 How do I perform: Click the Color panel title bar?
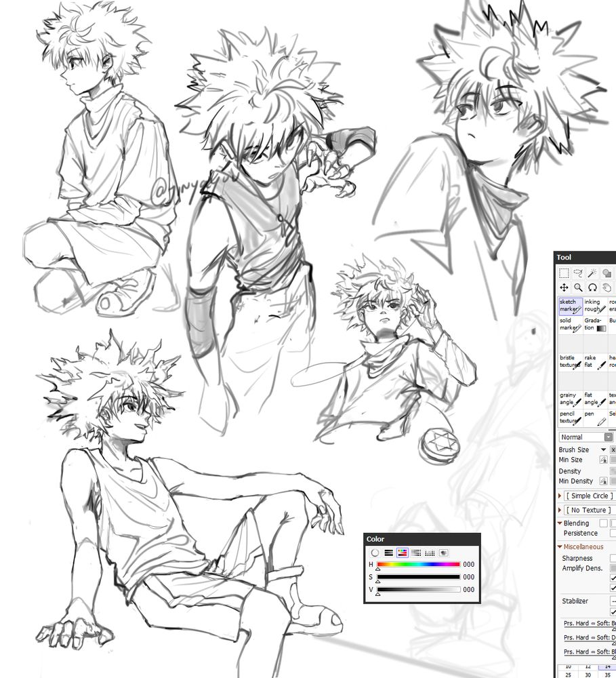(422, 539)
